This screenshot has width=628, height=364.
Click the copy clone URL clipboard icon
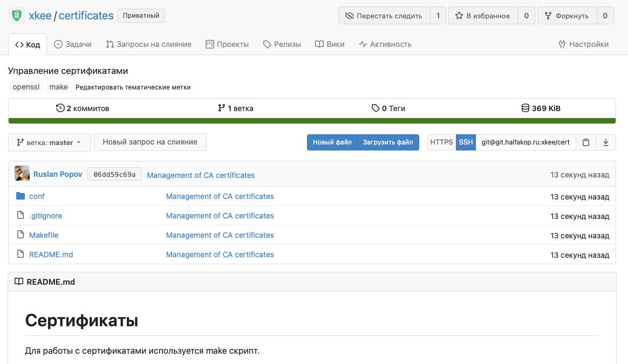[586, 142]
